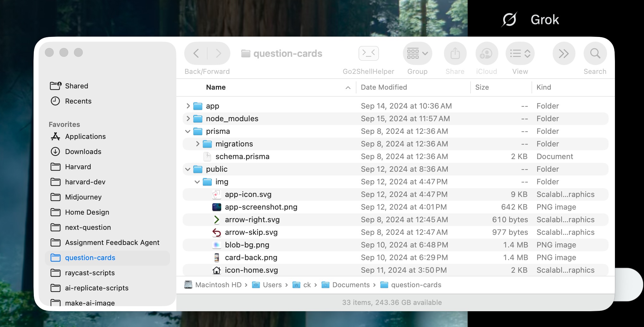This screenshot has height=327, width=644.
Task: Open the View options selector
Action: point(520,53)
